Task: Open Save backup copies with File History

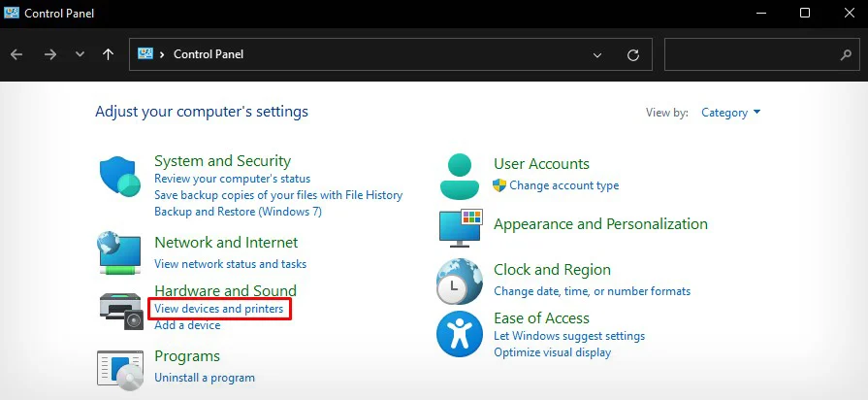Action: pyautogui.click(x=278, y=195)
